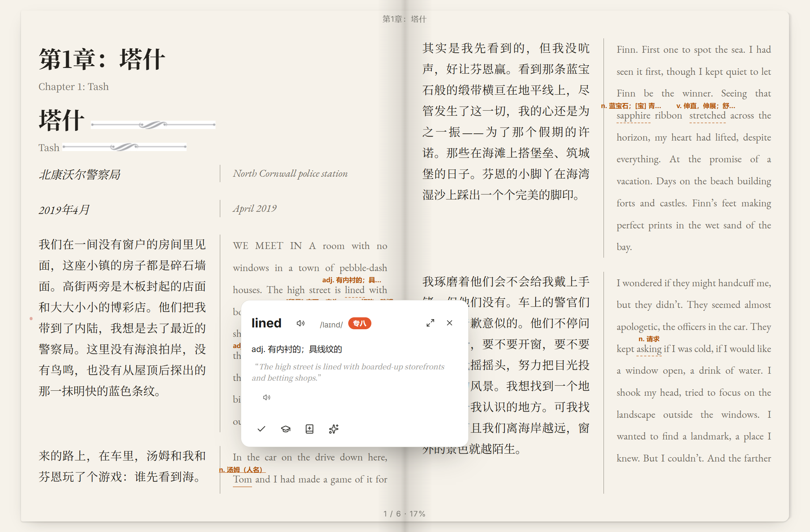Image resolution: width=810 pixels, height=532 pixels.
Task: Click the small red bookmark dot in left margin
Action: click(31, 318)
